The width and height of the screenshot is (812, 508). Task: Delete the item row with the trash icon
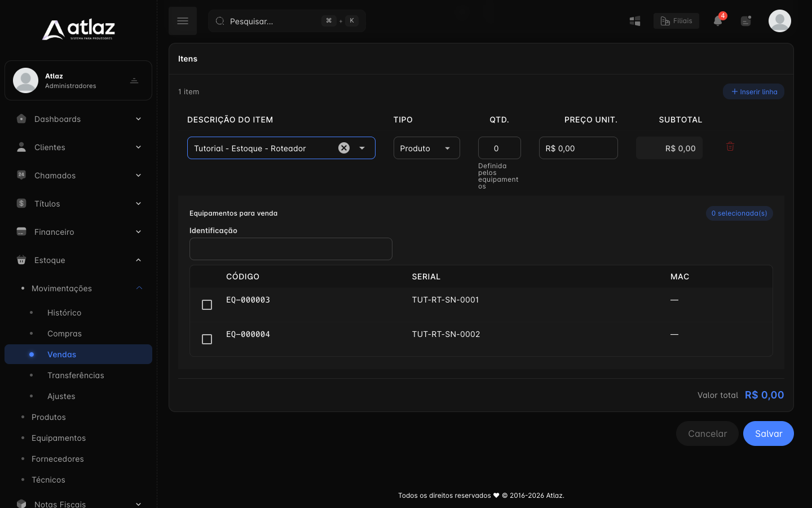(730, 146)
